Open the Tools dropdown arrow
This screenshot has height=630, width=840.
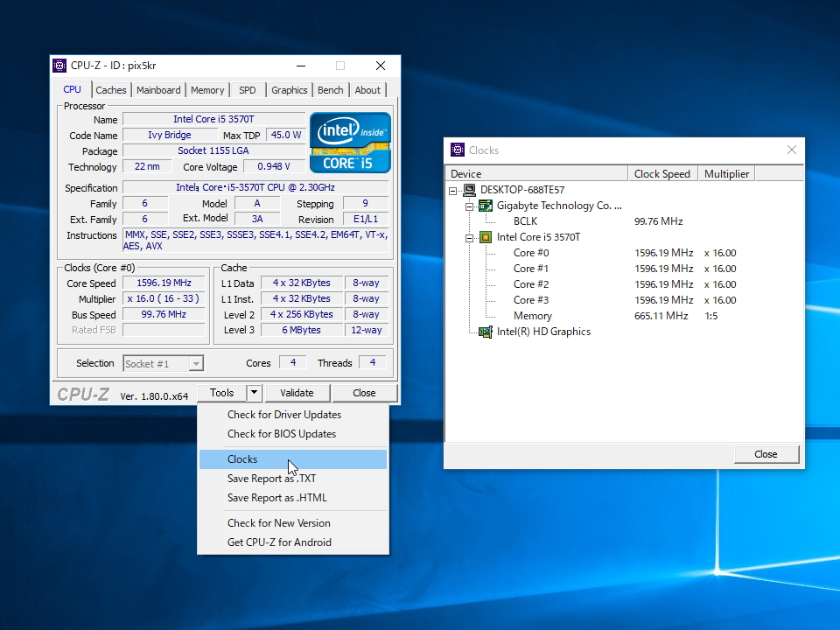tap(254, 393)
